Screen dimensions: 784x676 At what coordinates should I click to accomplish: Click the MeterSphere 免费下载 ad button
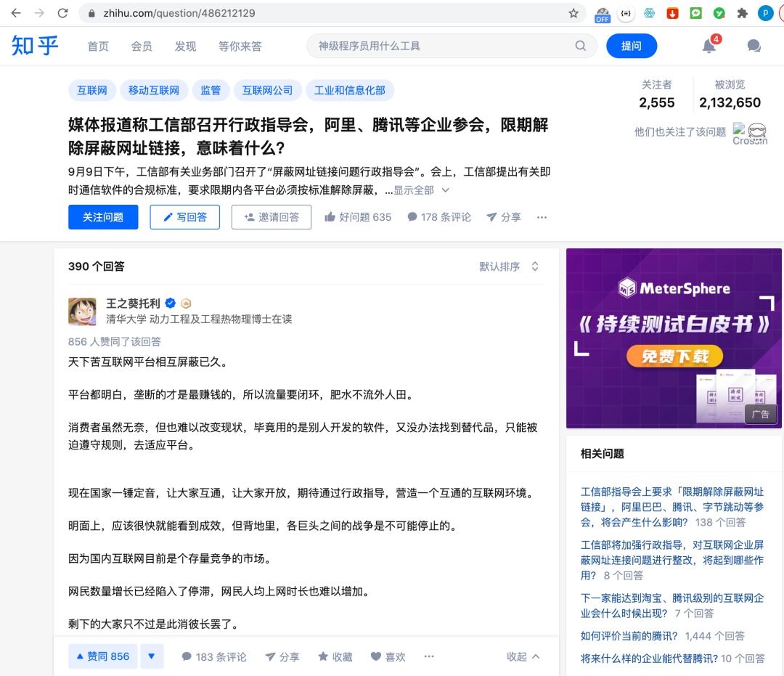(674, 357)
